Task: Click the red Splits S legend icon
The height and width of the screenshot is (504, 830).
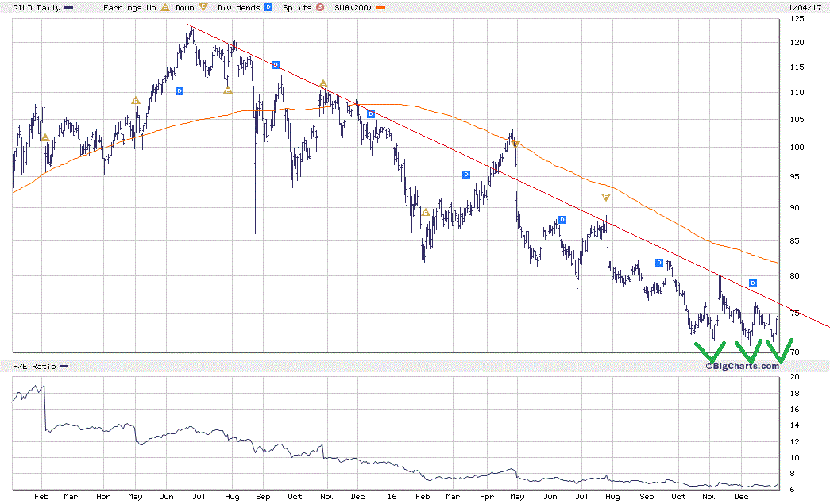Action: 320,7
